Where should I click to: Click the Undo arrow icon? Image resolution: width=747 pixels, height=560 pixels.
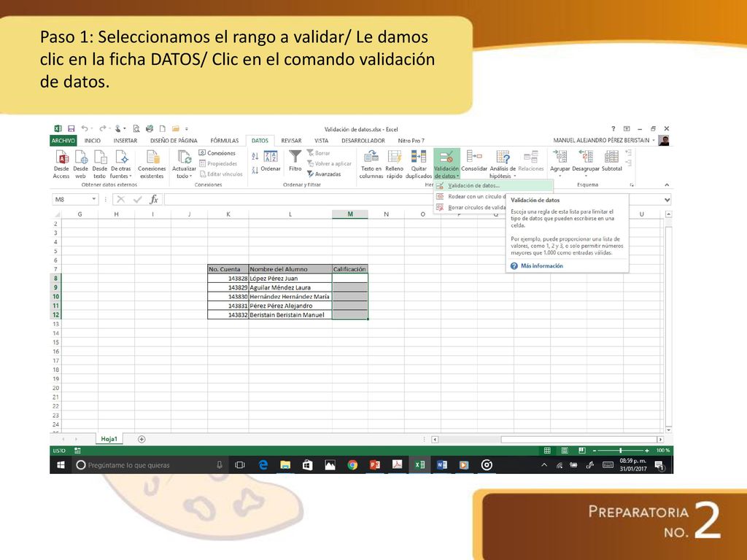point(85,128)
